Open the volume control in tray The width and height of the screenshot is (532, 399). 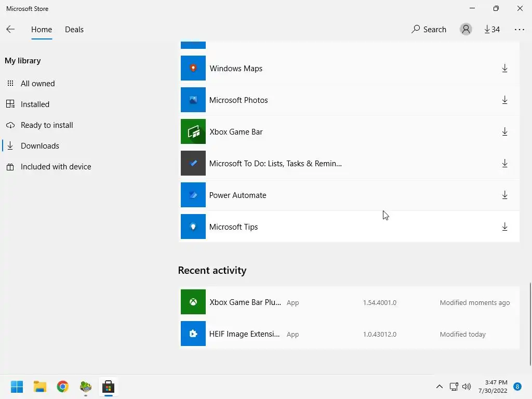467,387
